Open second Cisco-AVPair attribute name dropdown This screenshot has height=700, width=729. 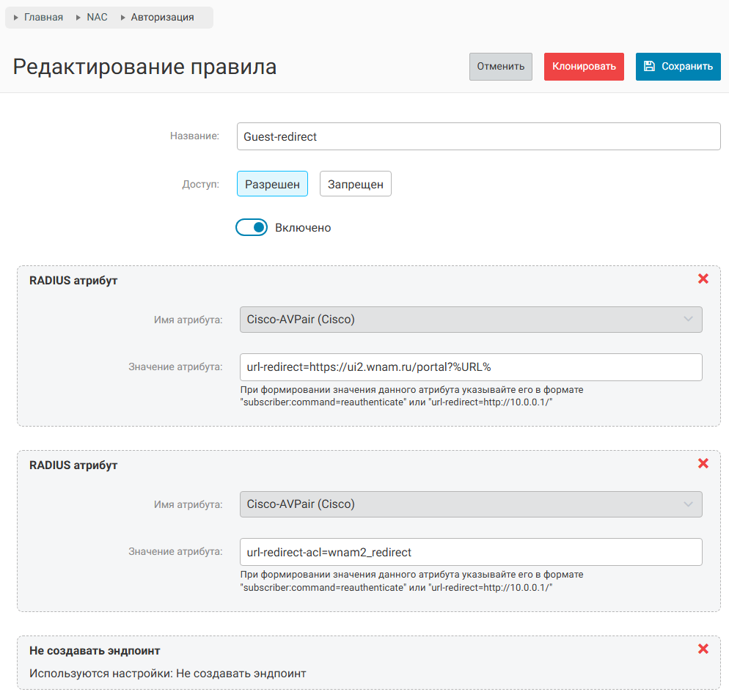471,504
